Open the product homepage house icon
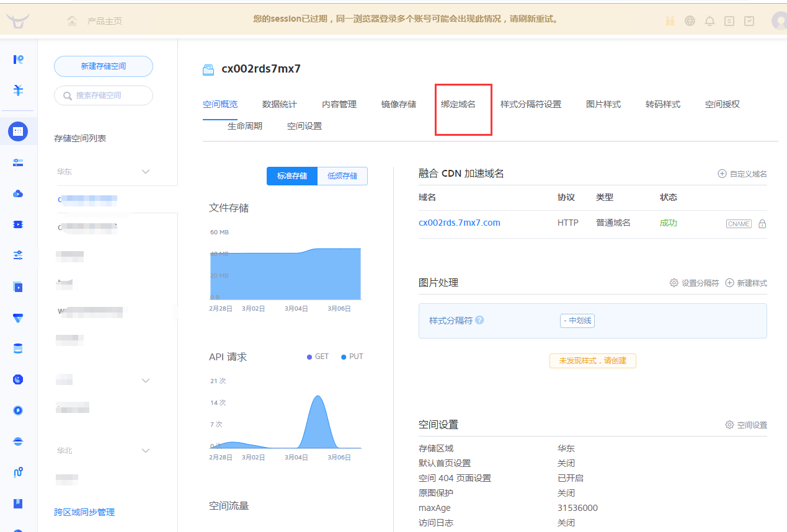The image size is (787, 532). coord(73,20)
